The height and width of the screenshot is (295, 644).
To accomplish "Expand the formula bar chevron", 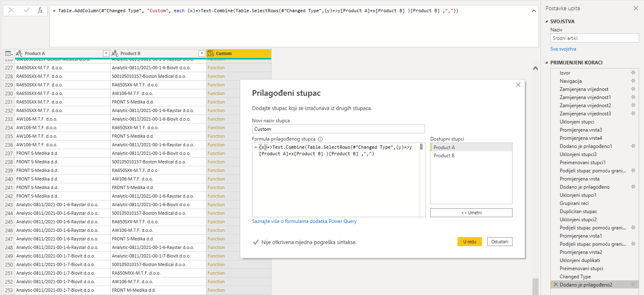I will (x=534, y=11).
